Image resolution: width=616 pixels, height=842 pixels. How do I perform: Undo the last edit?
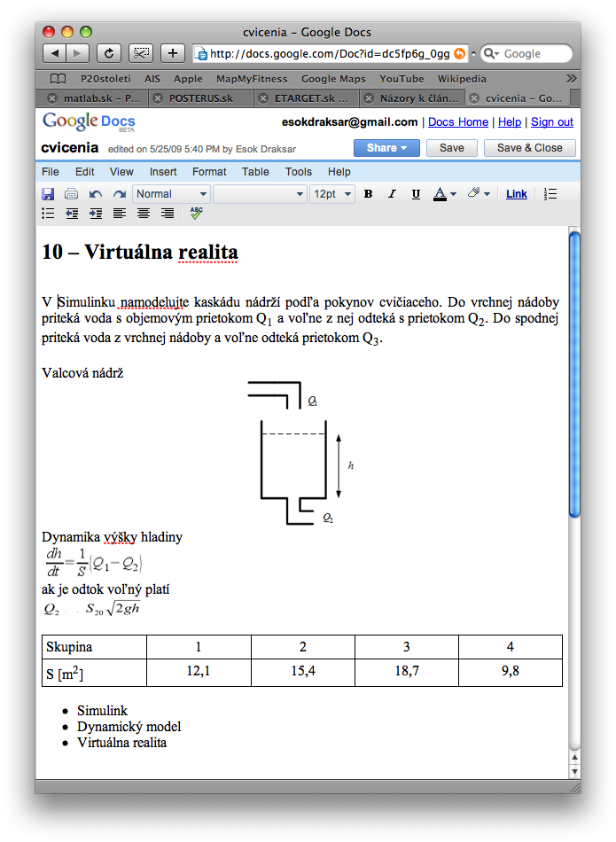96,194
